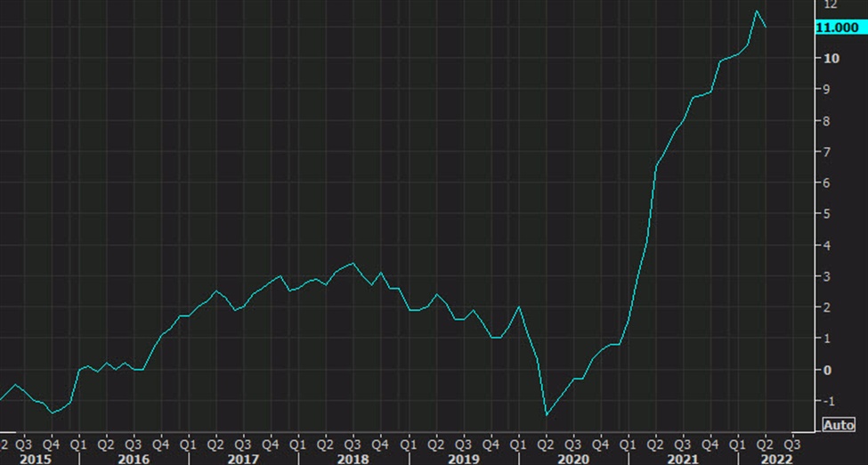This screenshot has width=868, height=465.
Task: Click the Q1 label of 2016
Action: (x=78, y=445)
